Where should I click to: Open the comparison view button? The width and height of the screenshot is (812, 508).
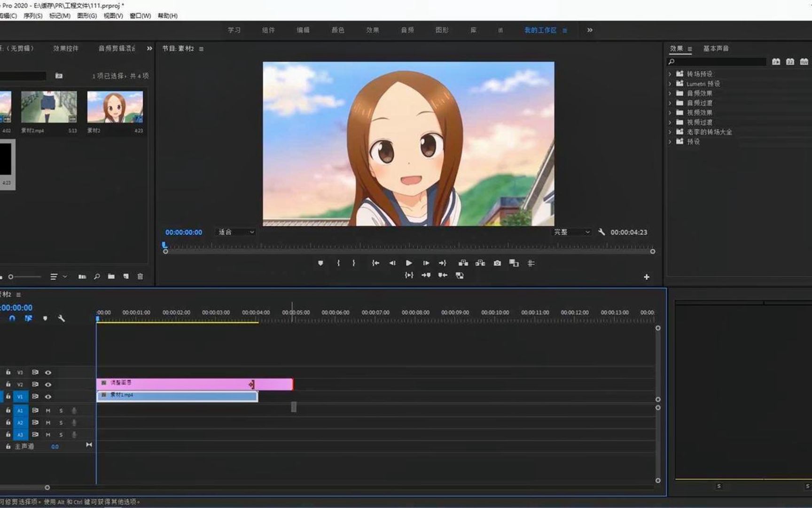click(x=514, y=263)
